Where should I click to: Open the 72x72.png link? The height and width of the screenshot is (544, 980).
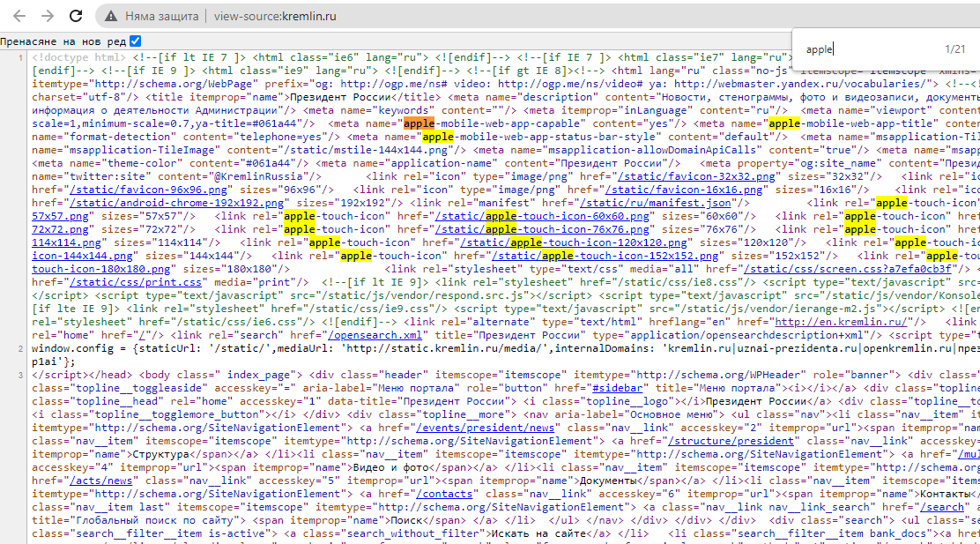click(x=60, y=229)
